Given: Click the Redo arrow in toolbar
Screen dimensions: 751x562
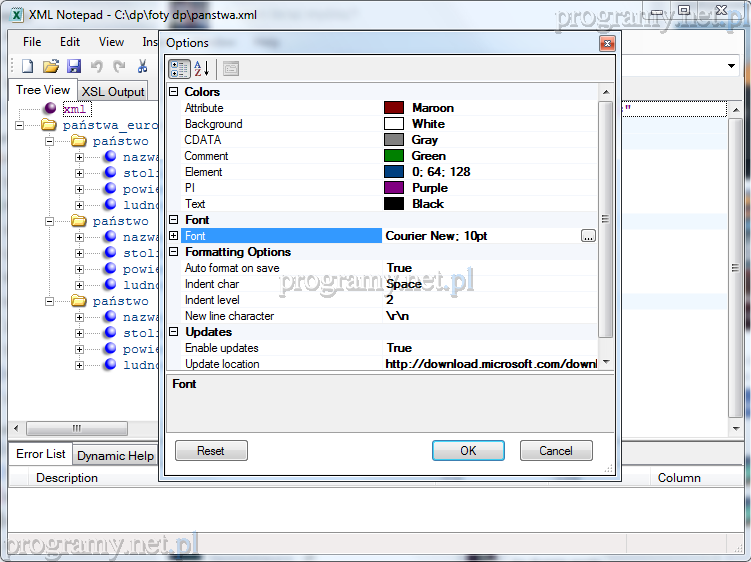Looking at the screenshot, I should pyautogui.click(x=119, y=66).
